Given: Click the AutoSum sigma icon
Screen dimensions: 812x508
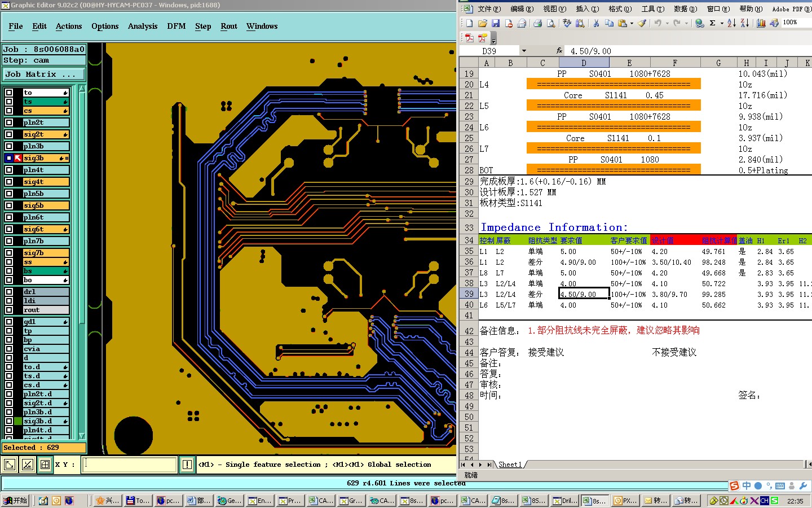Looking at the screenshot, I should coord(712,23).
